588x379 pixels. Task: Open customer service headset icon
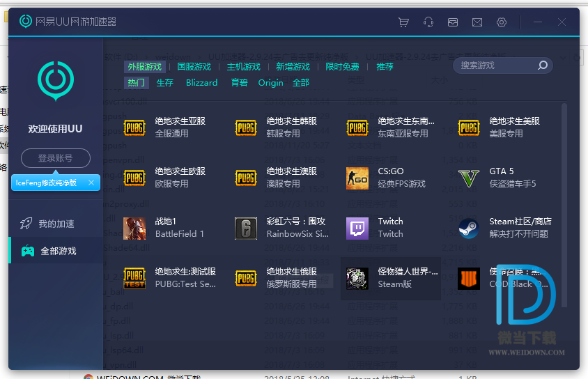pos(428,22)
